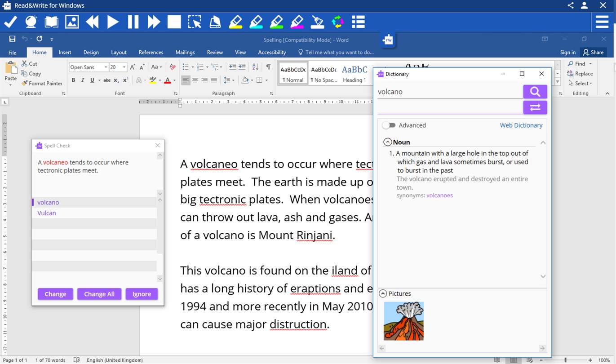Viewport: 616px width, 364px height.
Task: Open the Picture Dictionary toolbar icon
Action: point(72,22)
